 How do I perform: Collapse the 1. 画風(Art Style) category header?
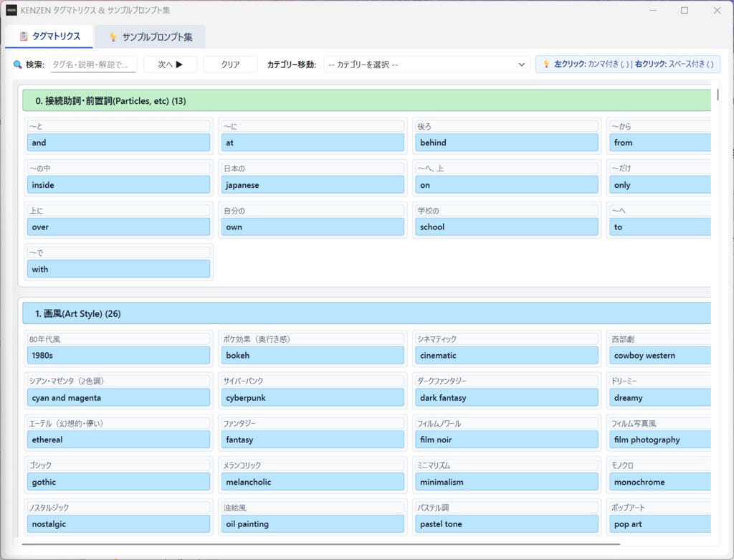point(366,313)
